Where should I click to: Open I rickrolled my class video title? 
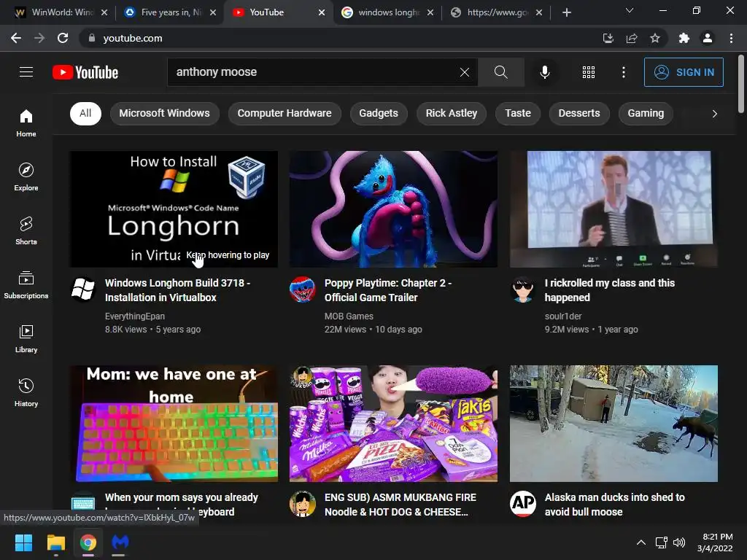click(610, 290)
